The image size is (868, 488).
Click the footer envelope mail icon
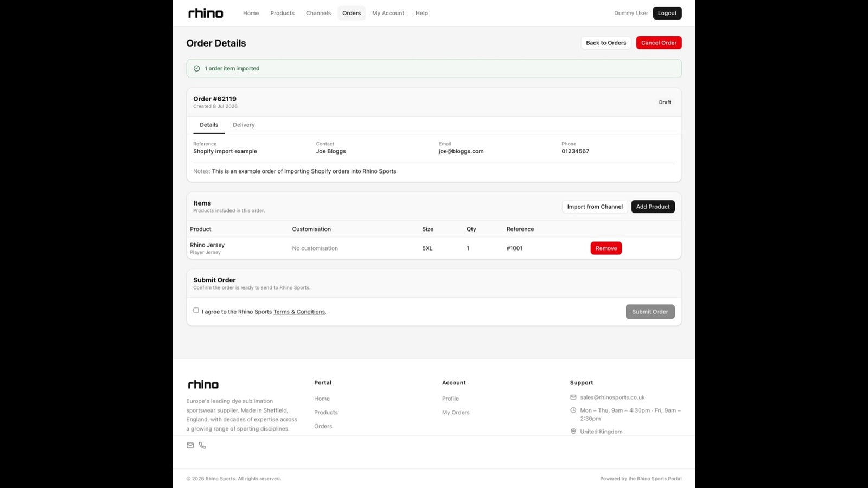(190, 445)
